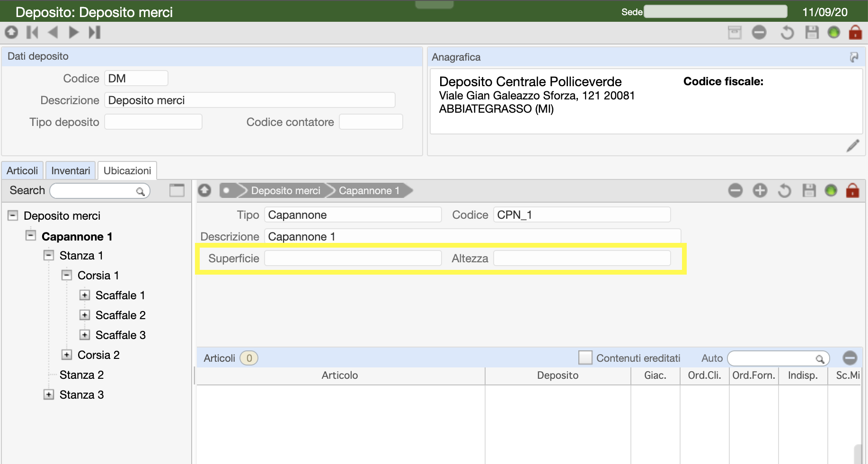Image resolution: width=868 pixels, height=464 pixels.
Task: Click the circular up-arrow icon in top toolbar
Action: click(11, 32)
